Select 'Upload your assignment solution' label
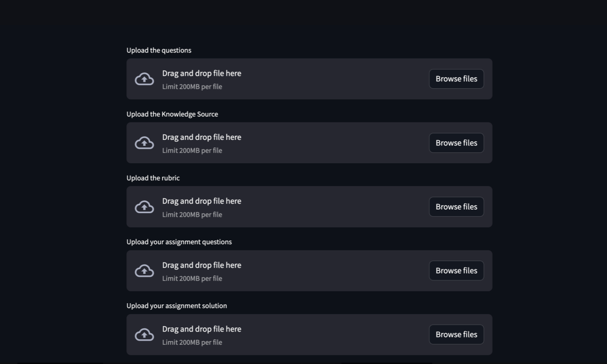This screenshot has width=607, height=364. pyautogui.click(x=177, y=306)
